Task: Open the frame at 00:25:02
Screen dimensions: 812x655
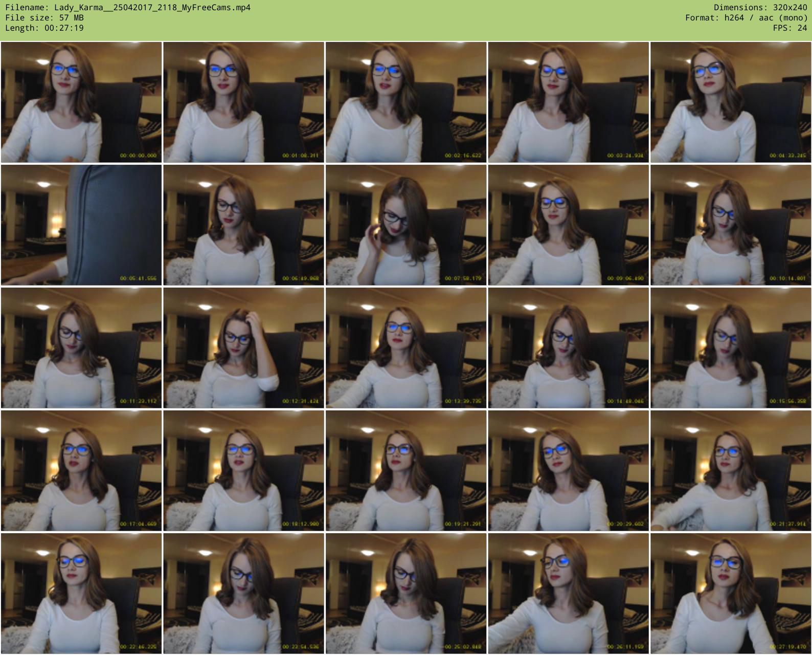Action: [x=406, y=593]
